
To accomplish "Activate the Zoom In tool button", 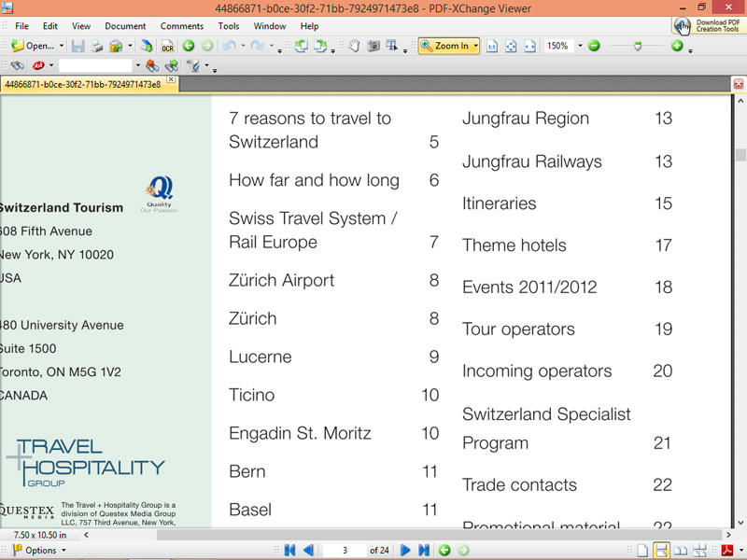I will click(445, 46).
